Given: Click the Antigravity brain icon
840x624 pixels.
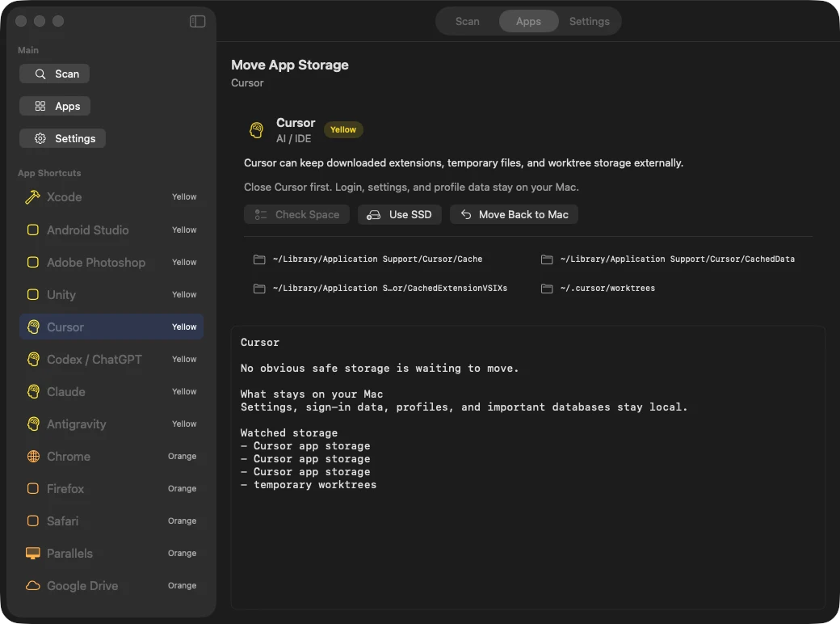Looking at the screenshot, I should tap(33, 424).
